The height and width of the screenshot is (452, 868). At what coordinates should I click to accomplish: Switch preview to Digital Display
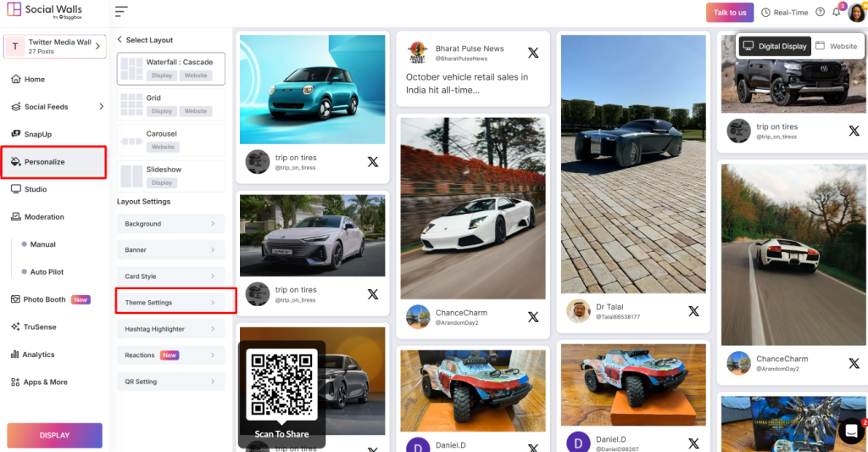(x=775, y=46)
